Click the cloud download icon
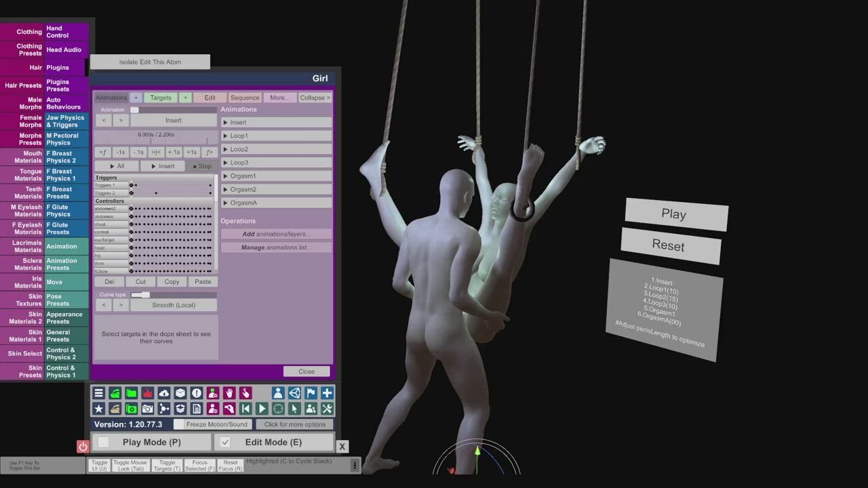Image resolution: width=868 pixels, height=488 pixels. (164, 393)
